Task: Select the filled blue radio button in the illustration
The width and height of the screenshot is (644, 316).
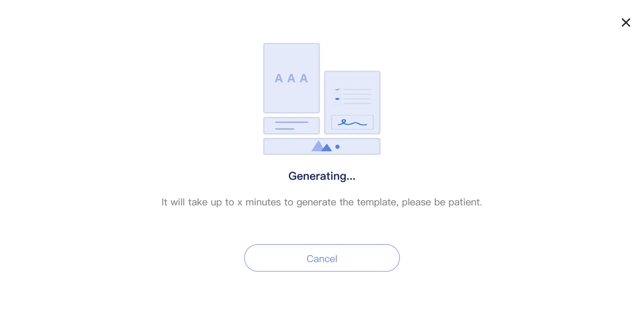Action: tap(337, 99)
